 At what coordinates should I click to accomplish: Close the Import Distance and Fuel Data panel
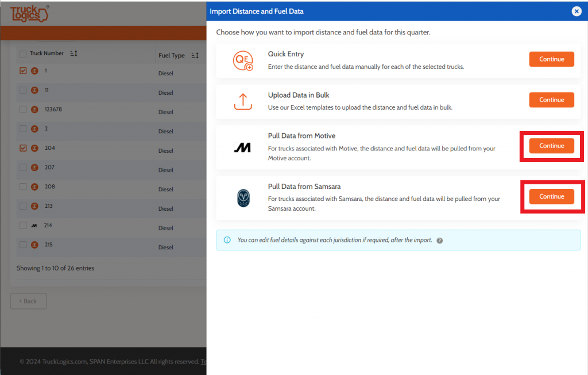point(577,11)
